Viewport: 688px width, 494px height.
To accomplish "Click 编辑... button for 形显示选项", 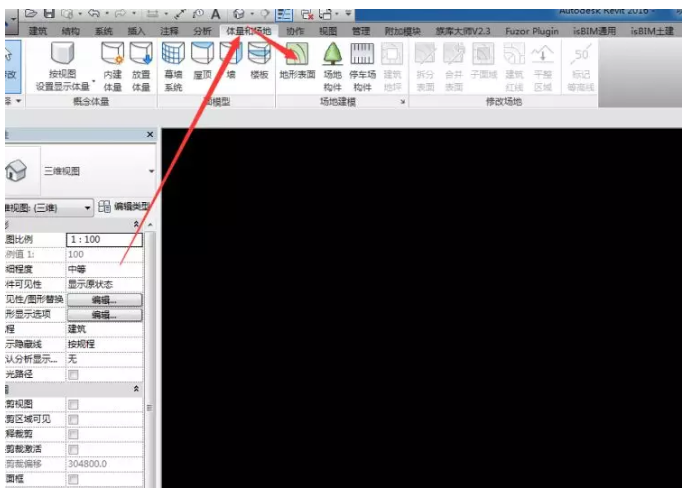I will pos(104,315).
